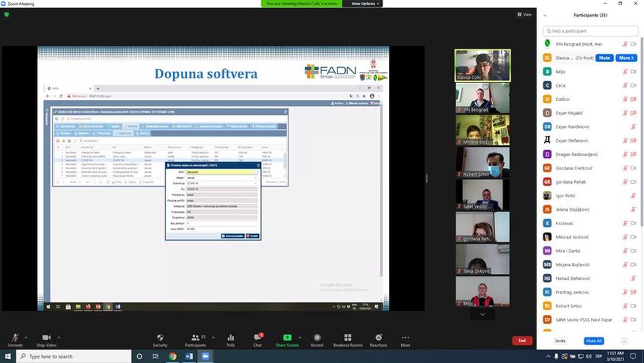
Task: Click the muted mic icon for Dejan Randelović
Action: click(633, 126)
